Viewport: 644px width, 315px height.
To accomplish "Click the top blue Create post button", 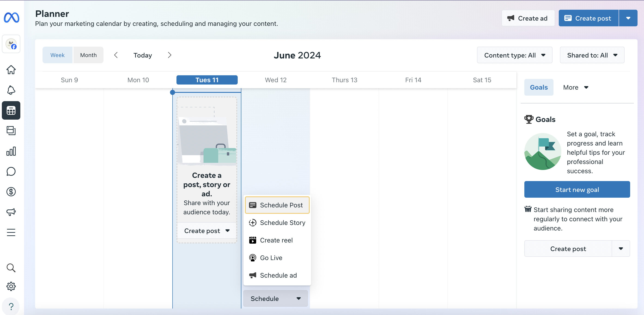I will tap(589, 18).
